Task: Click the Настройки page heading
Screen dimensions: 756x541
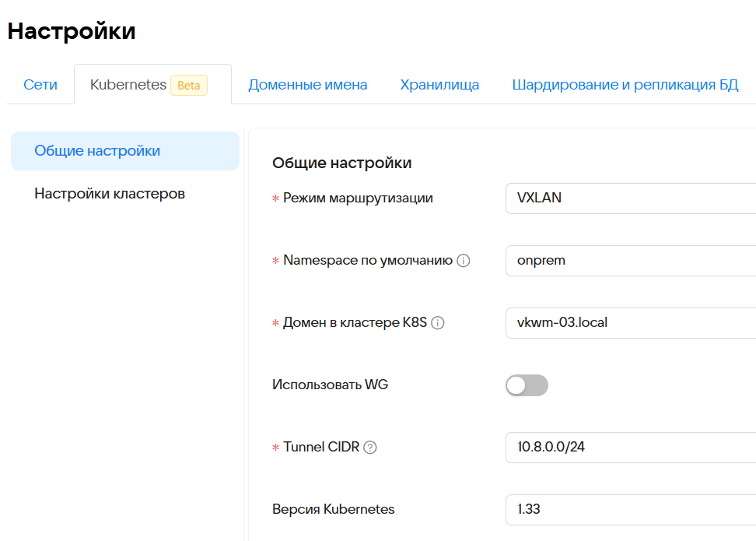Action: 72,31
